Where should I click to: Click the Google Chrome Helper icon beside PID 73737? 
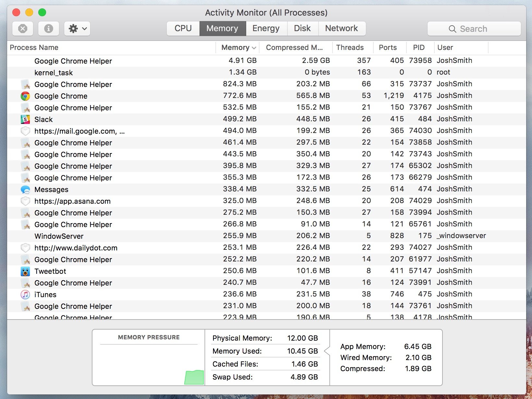(25, 84)
